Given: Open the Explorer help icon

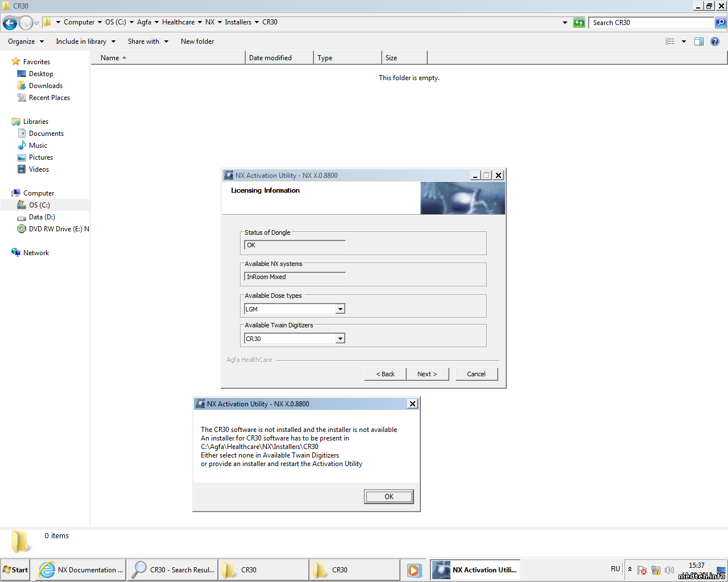Looking at the screenshot, I should point(715,41).
